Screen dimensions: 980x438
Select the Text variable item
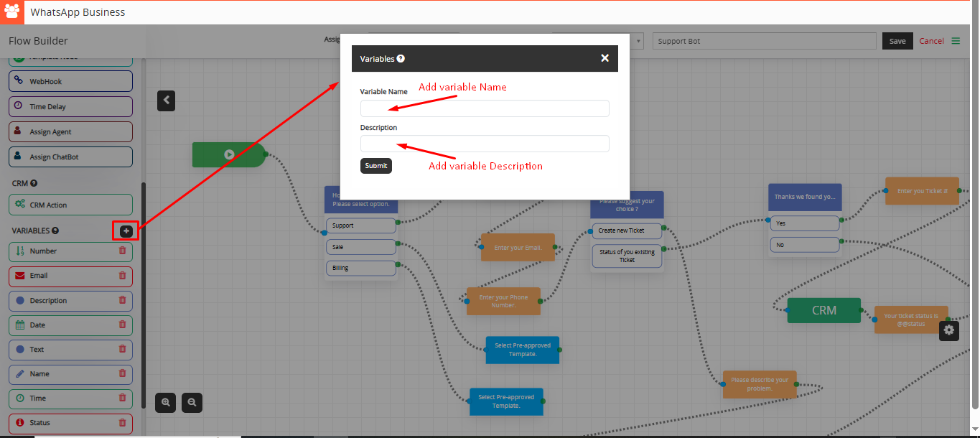(71, 349)
